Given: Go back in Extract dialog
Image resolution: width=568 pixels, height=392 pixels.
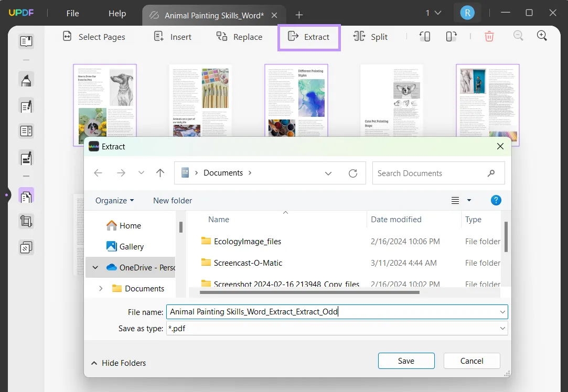Looking at the screenshot, I should click(x=98, y=173).
